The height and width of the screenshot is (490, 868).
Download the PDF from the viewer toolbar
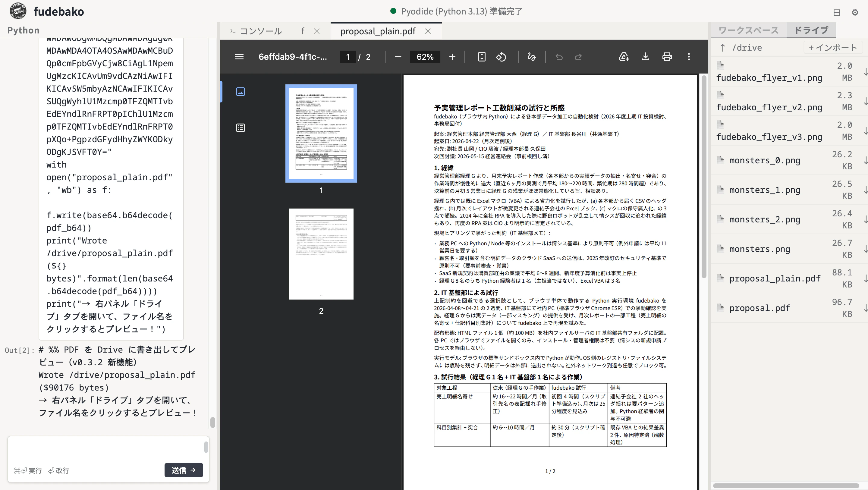coord(646,57)
